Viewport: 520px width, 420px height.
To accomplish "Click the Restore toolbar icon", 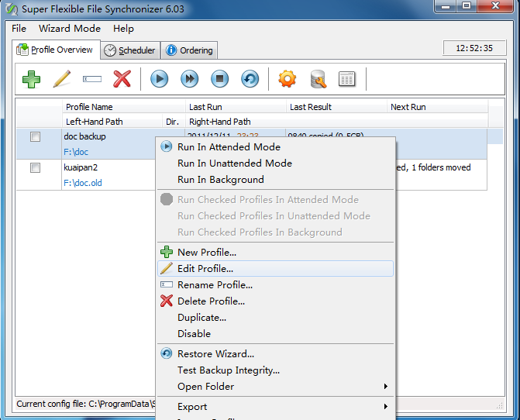I will [x=250, y=79].
